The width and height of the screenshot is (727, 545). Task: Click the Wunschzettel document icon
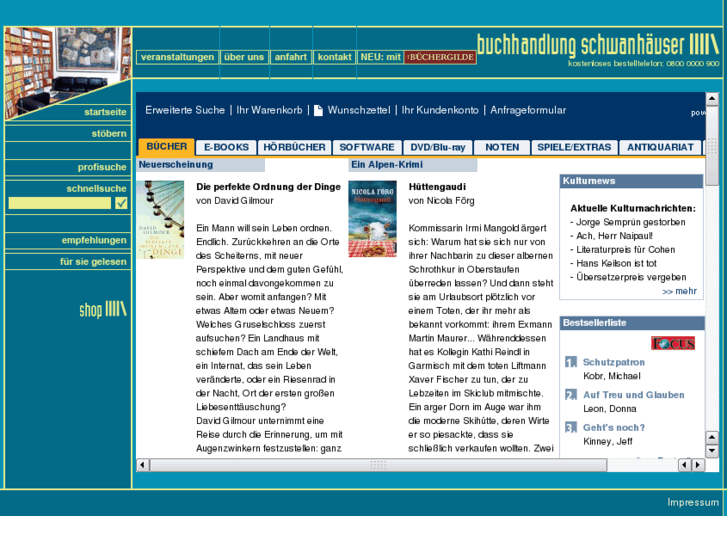[x=318, y=110]
